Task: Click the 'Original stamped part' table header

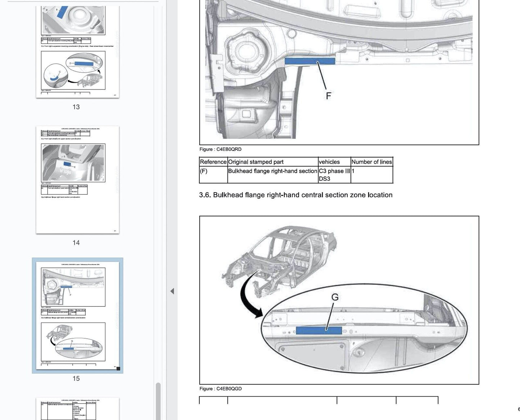Action: tap(256, 162)
